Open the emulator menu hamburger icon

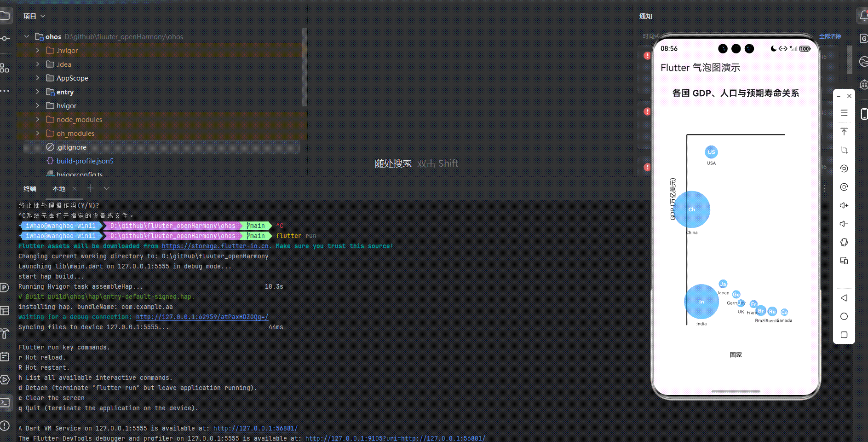844,113
